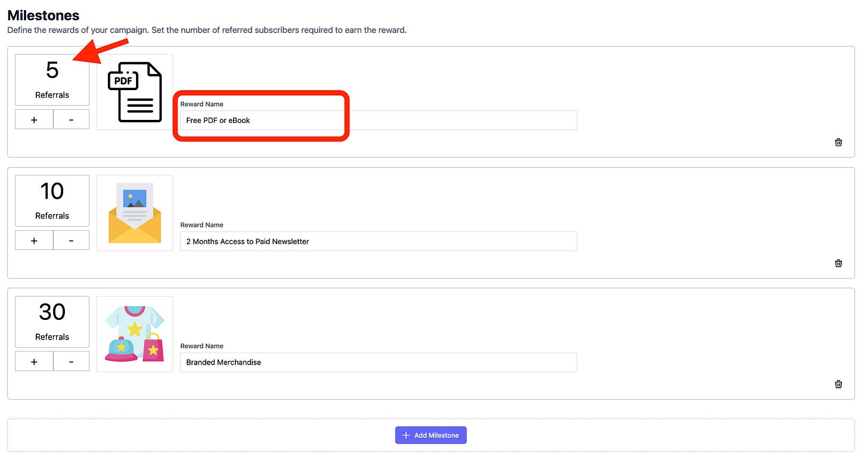Select the 5 Referrals count box
The width and height of the screenshot is (868, 460).
tap(52, 80)
